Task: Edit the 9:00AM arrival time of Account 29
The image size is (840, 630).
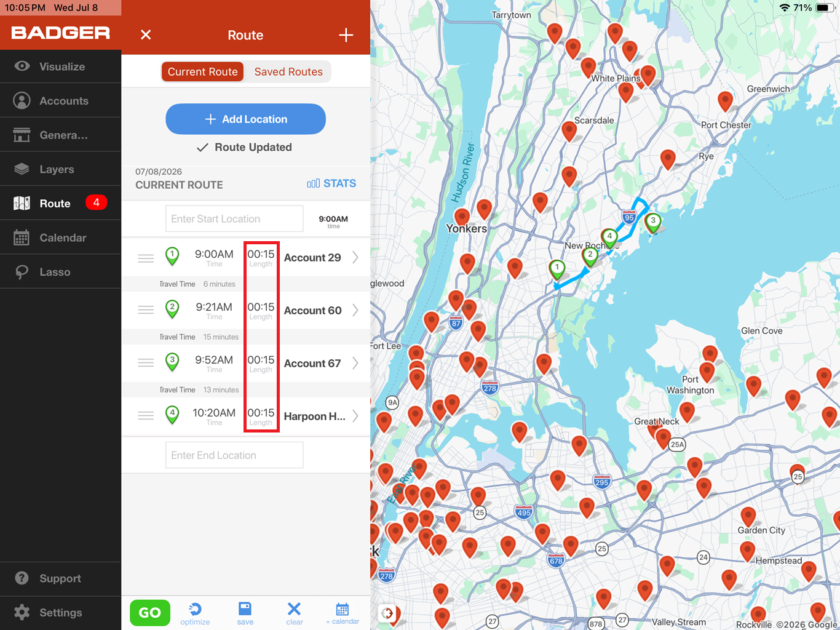Action: click(214, 257)
